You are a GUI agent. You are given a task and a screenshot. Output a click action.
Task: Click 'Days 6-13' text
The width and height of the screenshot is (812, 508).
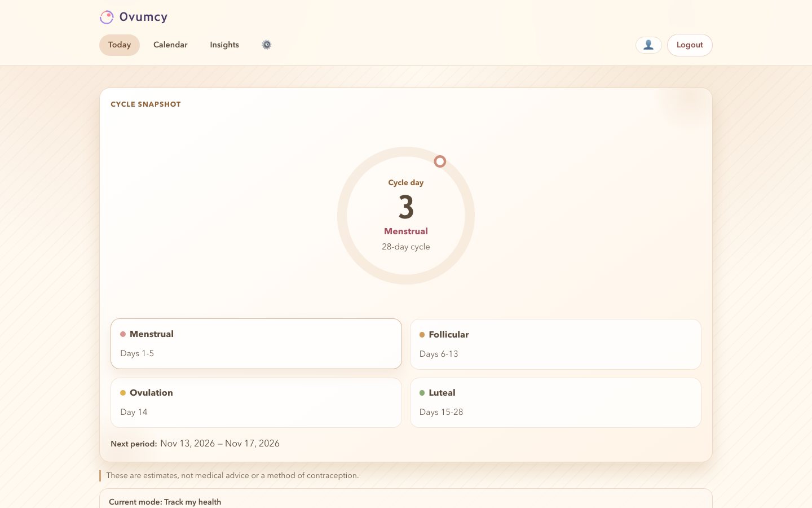pos(439,354)
